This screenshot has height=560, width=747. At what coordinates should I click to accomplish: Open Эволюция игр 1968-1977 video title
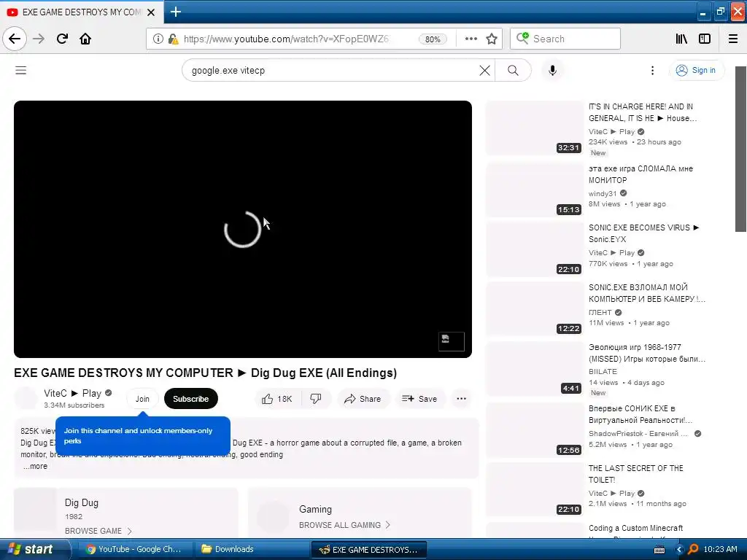646,353
